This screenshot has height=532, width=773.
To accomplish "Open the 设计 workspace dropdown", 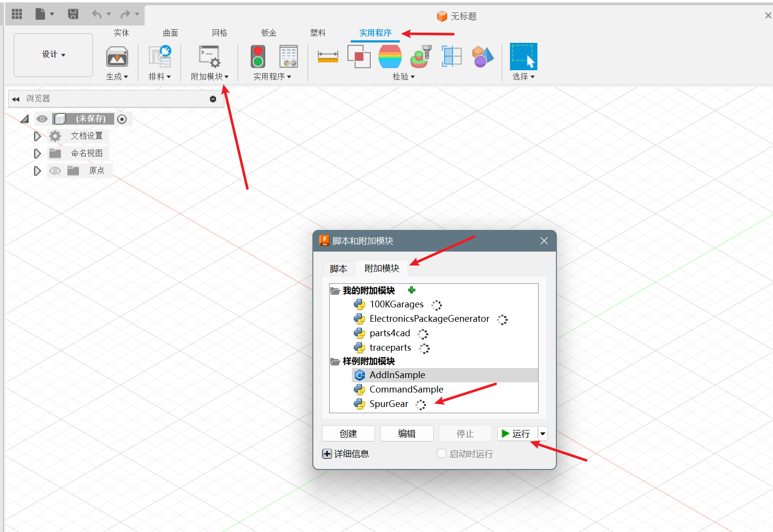I will tap(53, 55).
